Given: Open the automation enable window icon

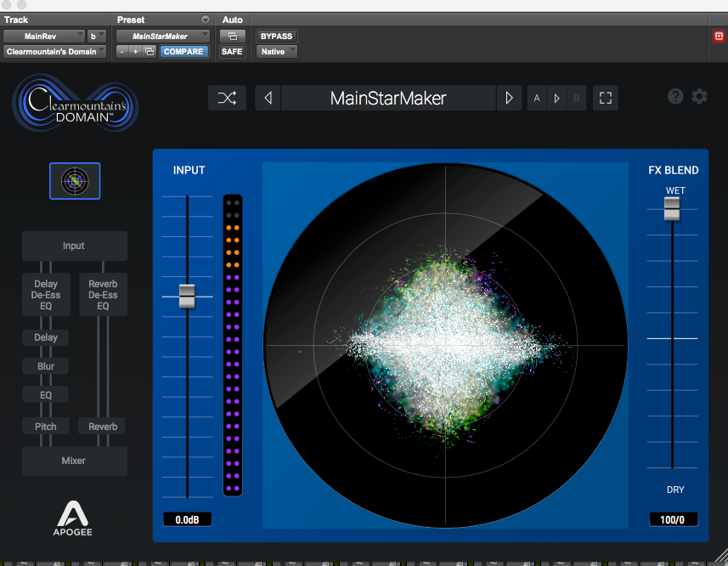Looking at the screenshot, I should pyautogui.click(x=233, y=37).
